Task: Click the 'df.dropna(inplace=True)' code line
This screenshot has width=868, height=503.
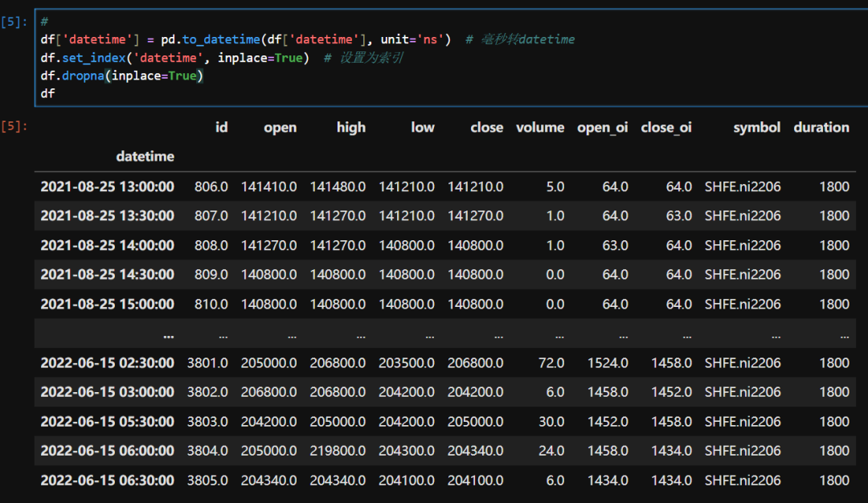Action: pos(122,76)
